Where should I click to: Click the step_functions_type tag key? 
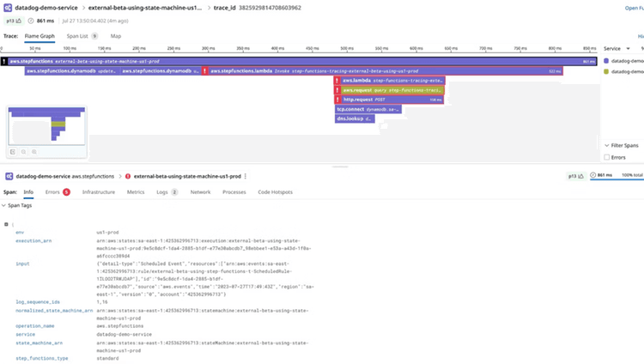(x=42, y=358)
